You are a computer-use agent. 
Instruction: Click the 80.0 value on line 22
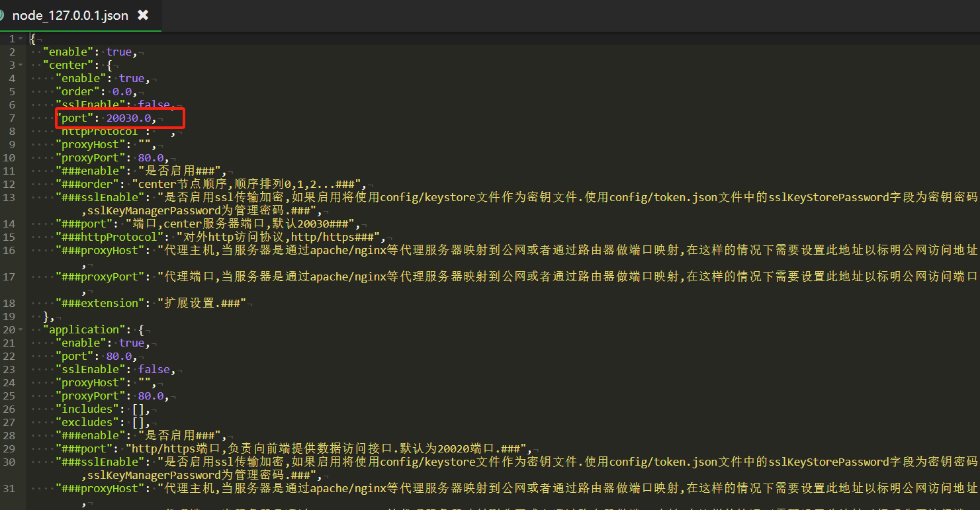pos(118,356)
